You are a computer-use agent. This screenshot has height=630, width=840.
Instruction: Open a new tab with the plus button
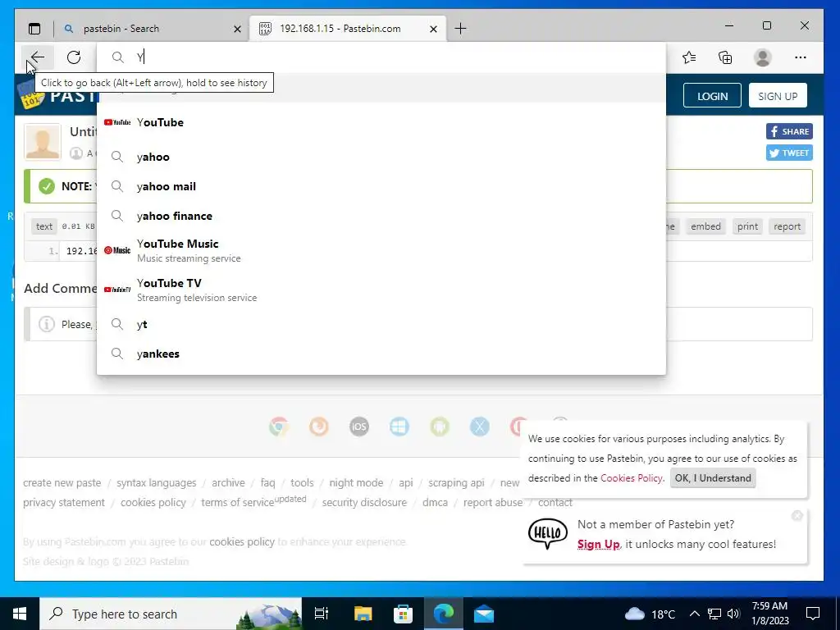[461, 29]
